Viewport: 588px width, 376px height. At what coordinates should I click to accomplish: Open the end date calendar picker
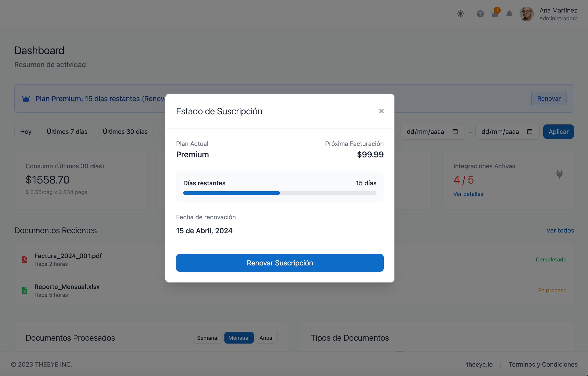click(530, 132)
